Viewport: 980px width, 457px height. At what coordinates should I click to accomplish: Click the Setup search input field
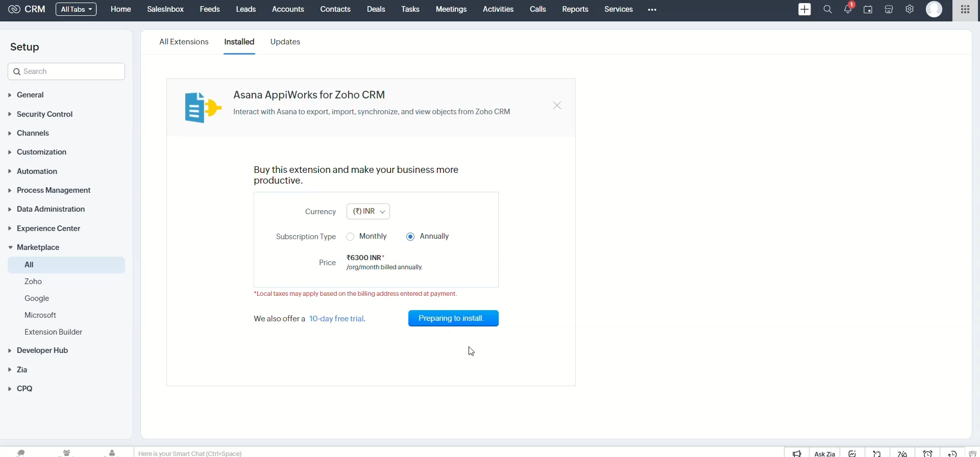(66, 71)
